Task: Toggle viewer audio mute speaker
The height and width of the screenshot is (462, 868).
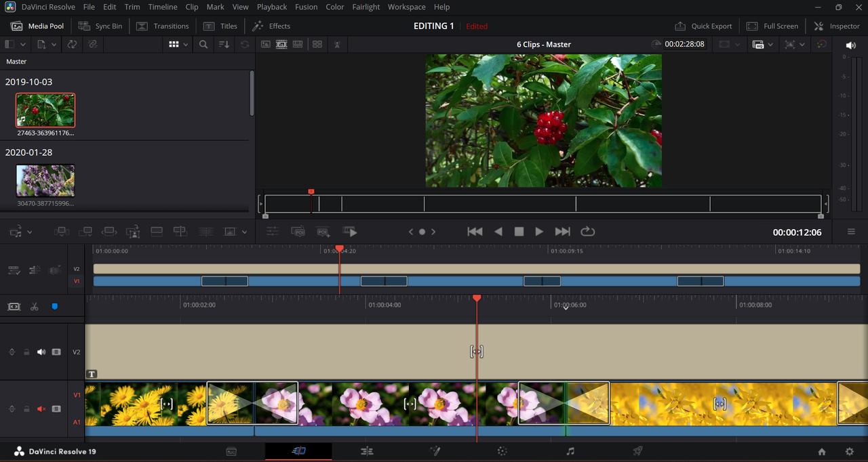Action: tap(850, 45)
